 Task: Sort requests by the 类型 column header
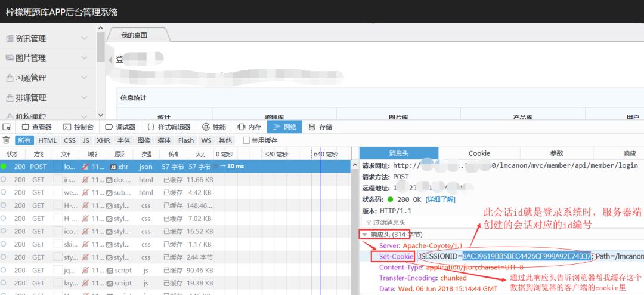tap(146, 154)
